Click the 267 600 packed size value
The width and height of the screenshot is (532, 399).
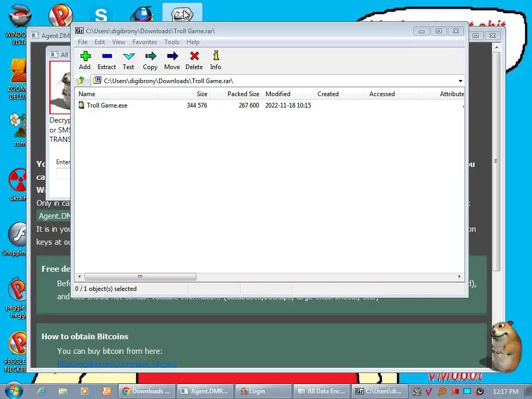point(249,105)
